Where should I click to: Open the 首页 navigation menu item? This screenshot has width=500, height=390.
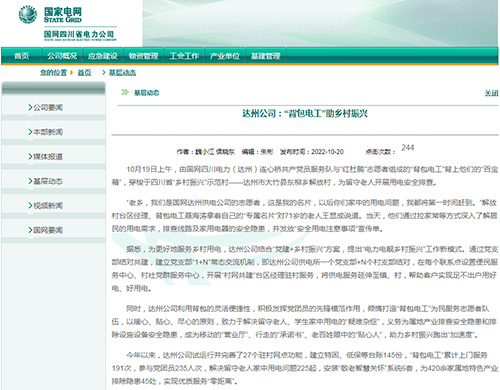click(x=21, y=56)
